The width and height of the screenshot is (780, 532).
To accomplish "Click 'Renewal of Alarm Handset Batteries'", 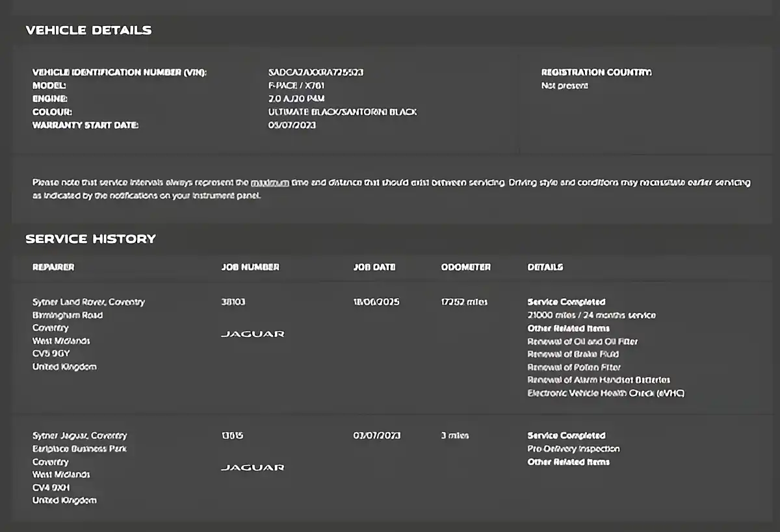I will point(599,380).
